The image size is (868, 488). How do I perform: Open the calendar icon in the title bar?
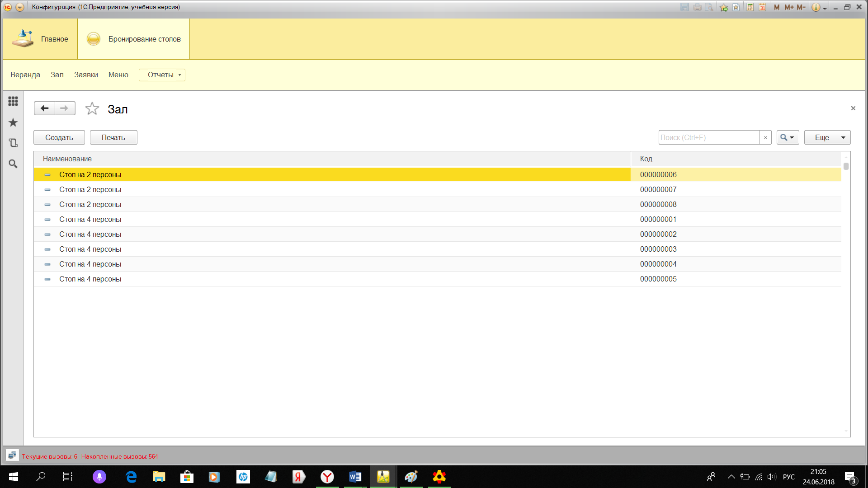click(762, 7)
